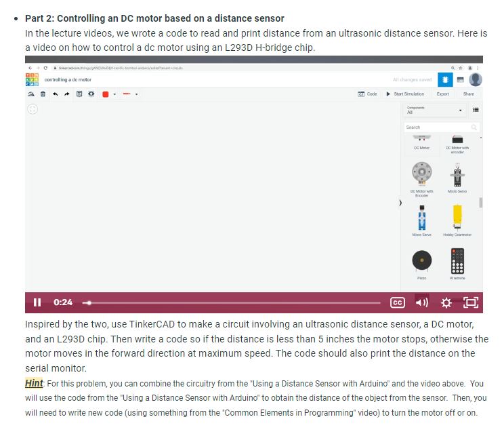
Task: Pause the video playback
Action: 37,302
